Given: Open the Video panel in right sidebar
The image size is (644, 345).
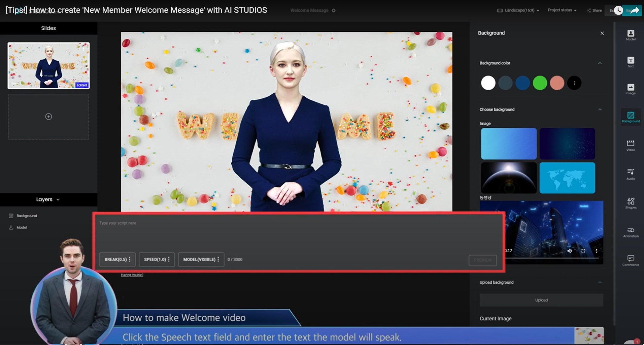Looking at the screenshot, I should 631,146.
